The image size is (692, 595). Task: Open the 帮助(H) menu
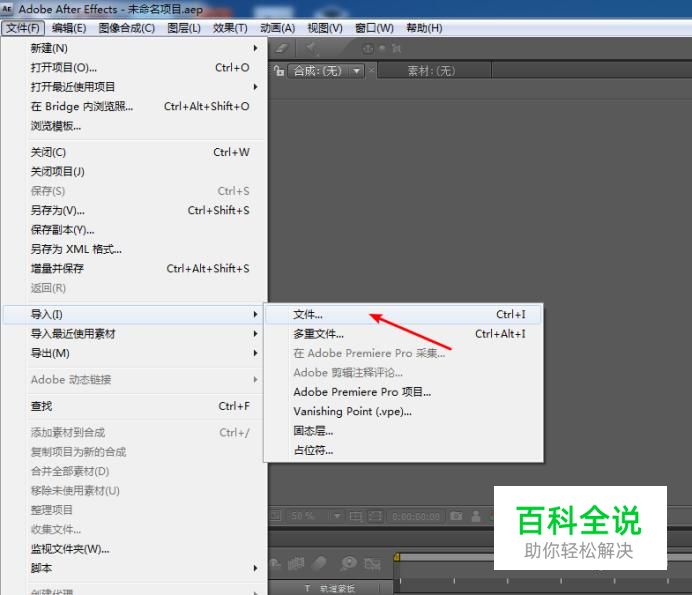424,28
